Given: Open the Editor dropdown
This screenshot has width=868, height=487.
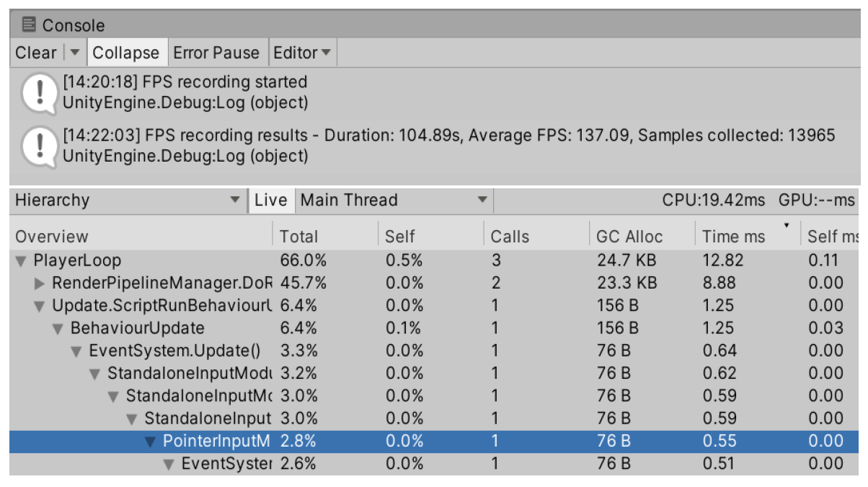Looking at the screenshot, I should [301, 53].
